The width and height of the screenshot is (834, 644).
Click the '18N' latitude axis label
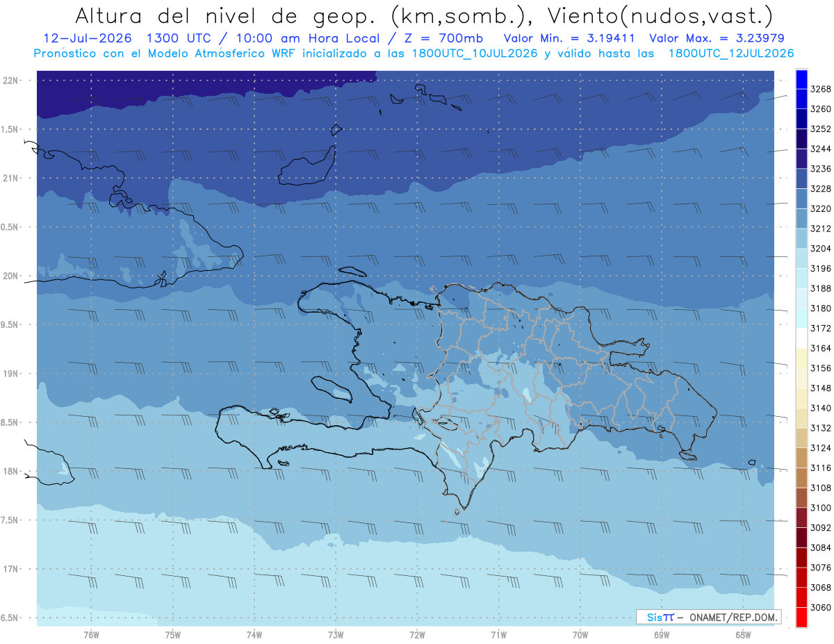pyautogui.click(x=11, y=472)
